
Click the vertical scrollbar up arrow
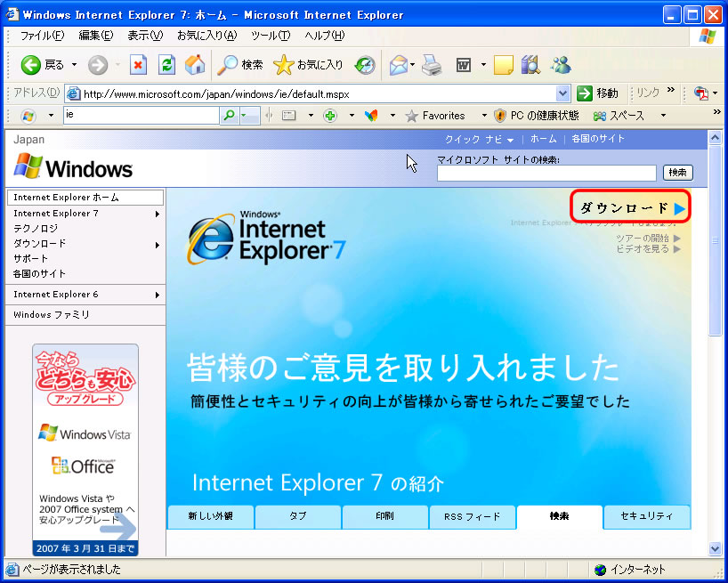tap(715, 138)
